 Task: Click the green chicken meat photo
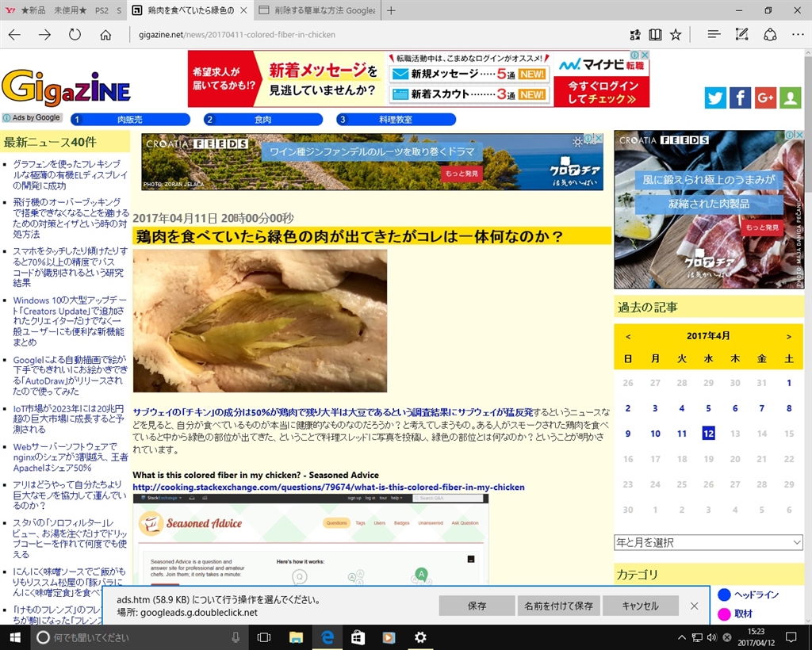click(260, 321)
